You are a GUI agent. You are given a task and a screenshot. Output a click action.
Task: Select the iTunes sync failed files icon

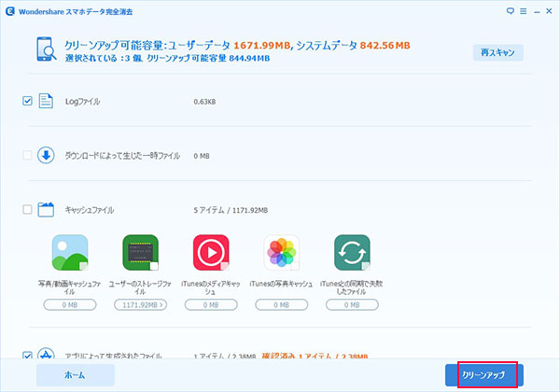click(352, 252)
